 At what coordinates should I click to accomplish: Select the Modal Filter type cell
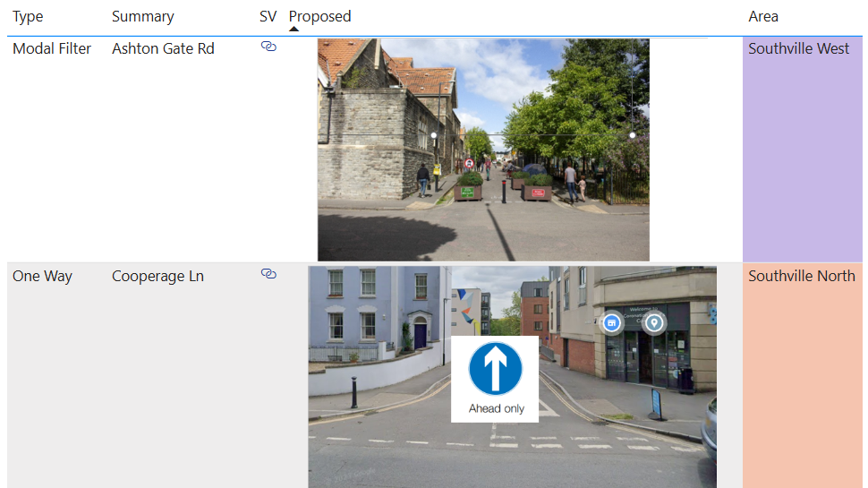pos(52,48)
